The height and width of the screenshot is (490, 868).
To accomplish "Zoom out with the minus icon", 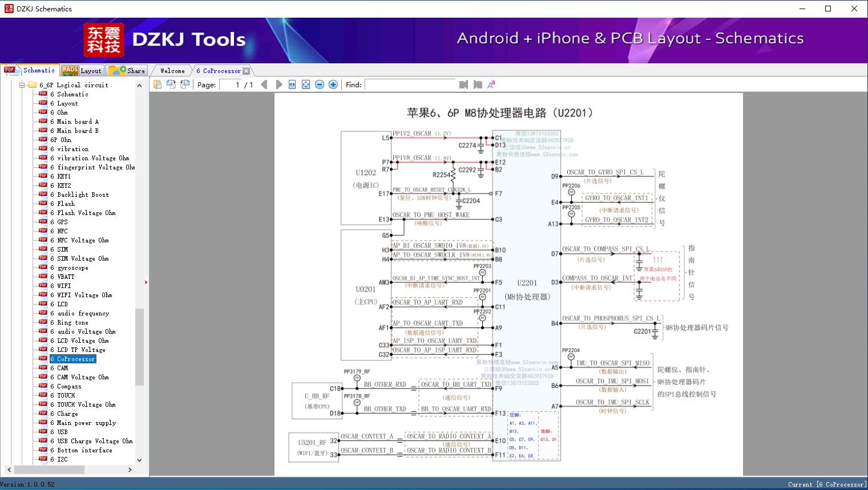I will [320, 84].
